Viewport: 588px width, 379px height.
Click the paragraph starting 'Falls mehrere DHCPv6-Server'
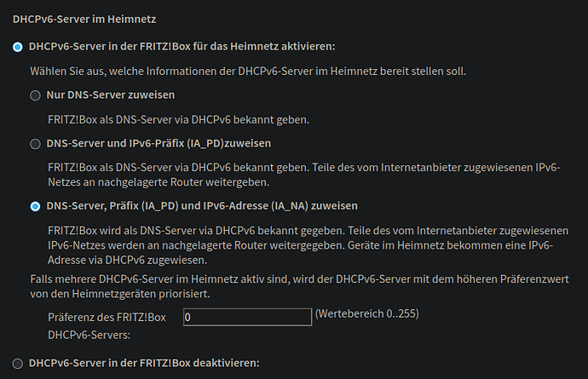(x=295, y=279)
